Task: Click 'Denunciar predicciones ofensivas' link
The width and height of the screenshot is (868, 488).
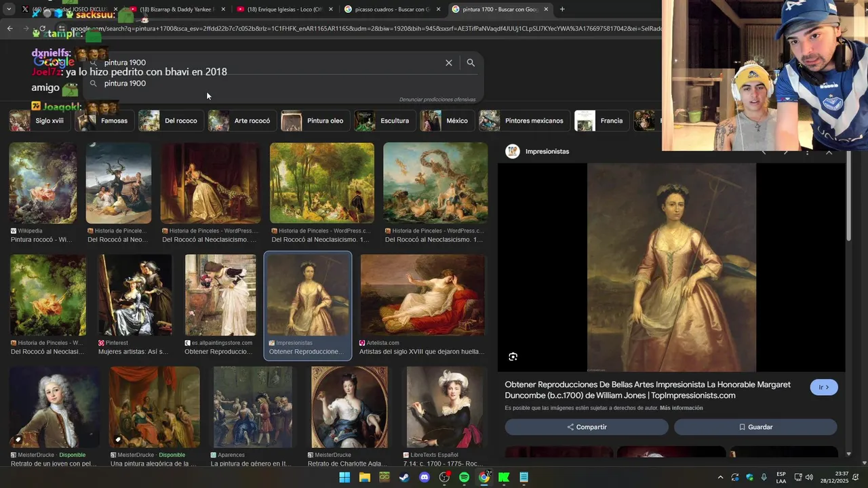Action: (437, 100)
